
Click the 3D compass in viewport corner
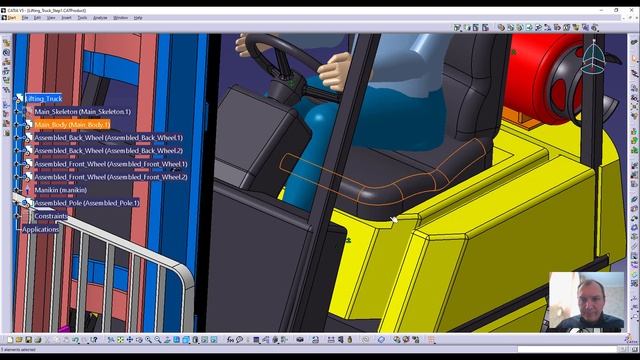[594, 57]
